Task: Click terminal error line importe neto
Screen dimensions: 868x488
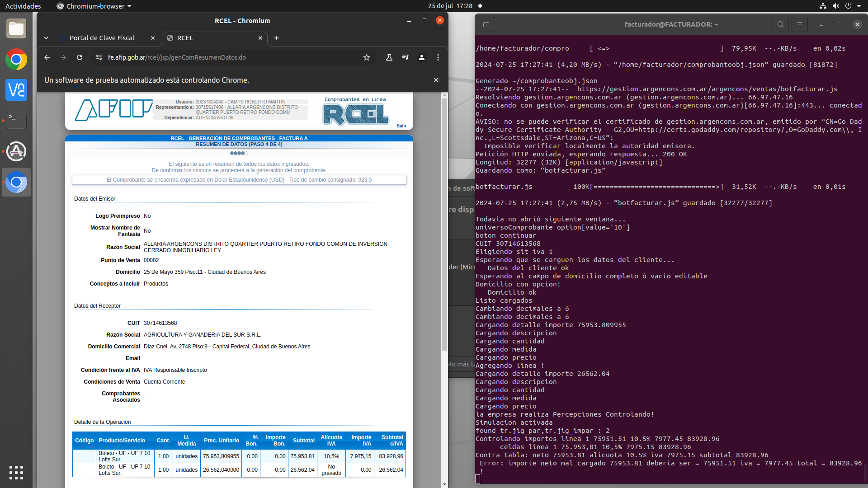Action: (x=670, y=463)
